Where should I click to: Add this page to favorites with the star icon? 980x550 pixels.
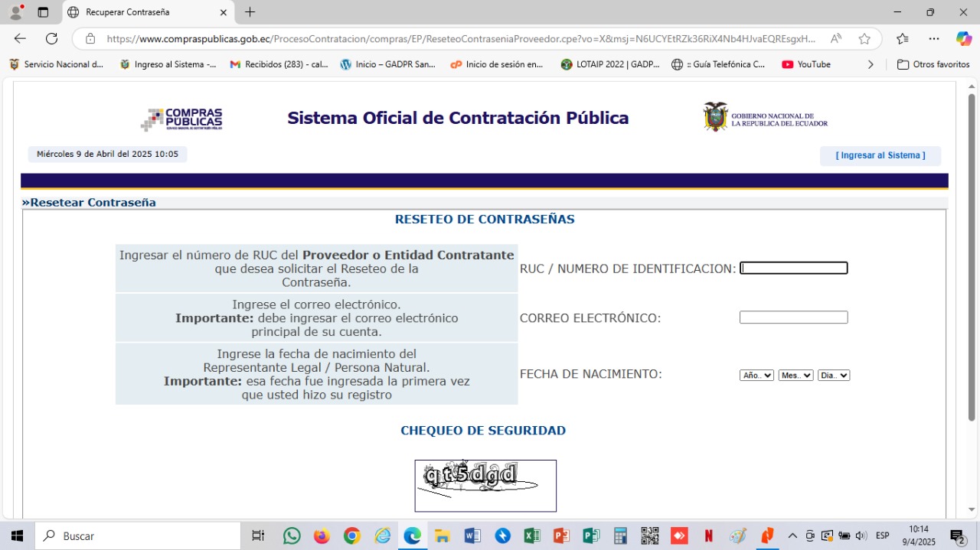pos(864,38)
